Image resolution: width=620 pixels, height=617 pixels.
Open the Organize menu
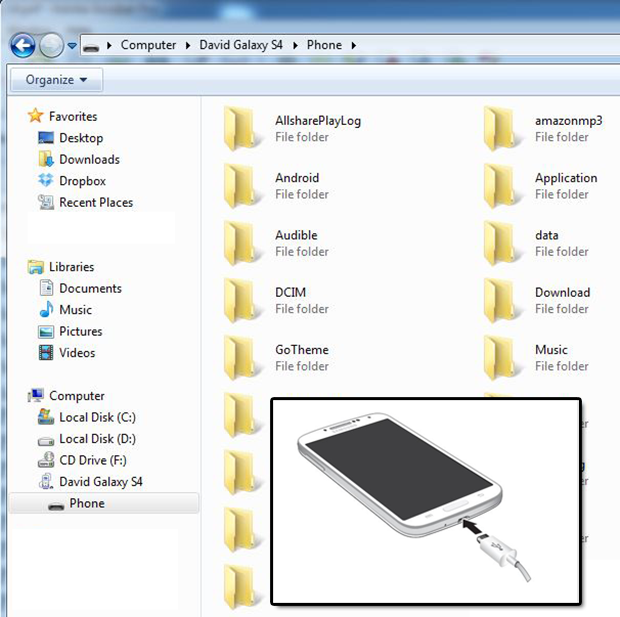tap(56, 80)
